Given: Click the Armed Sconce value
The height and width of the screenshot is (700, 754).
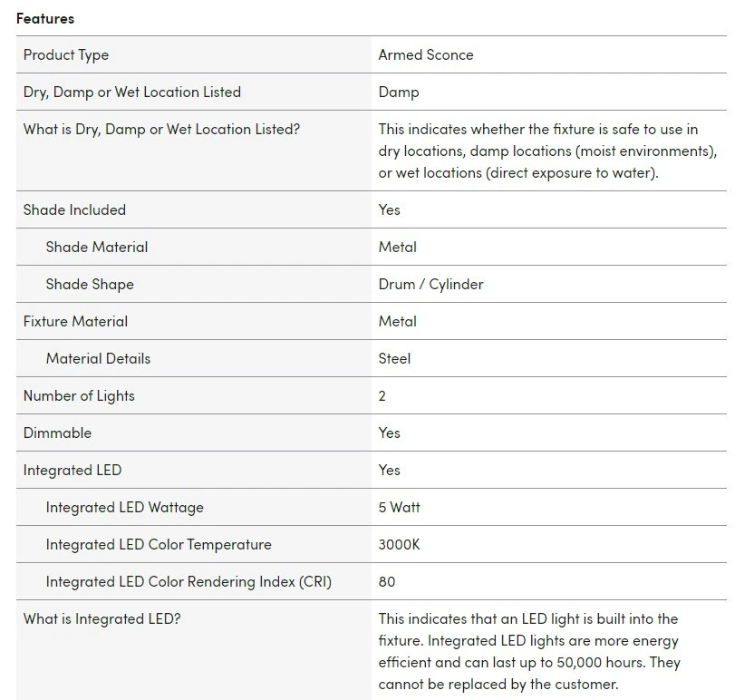Looking at the screenshot, I should (425, 54).
